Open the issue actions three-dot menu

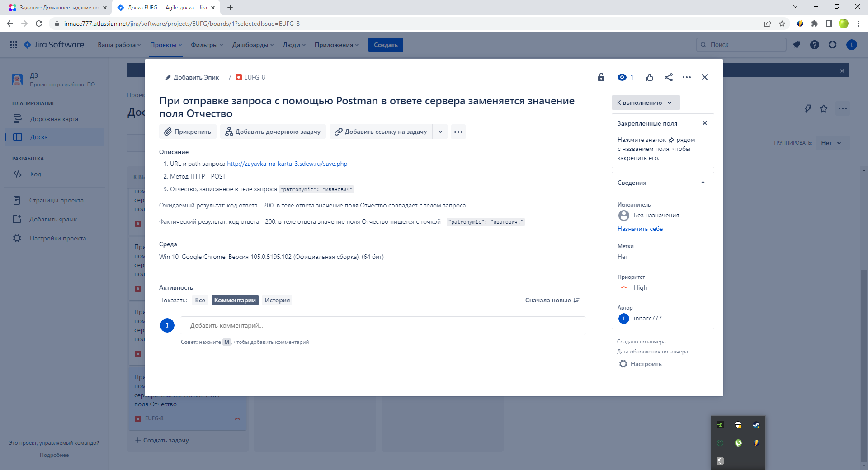coord(687,77)
